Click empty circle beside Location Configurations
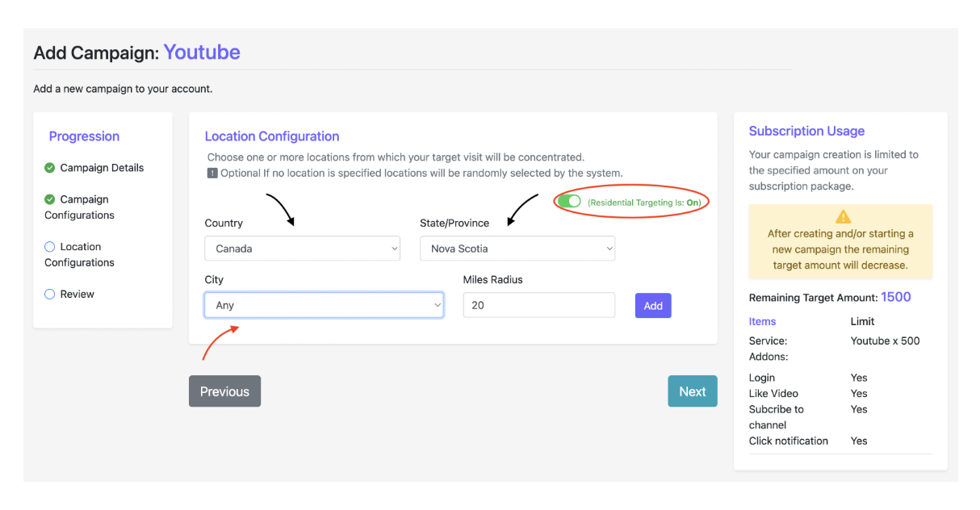This screenshot has height=510, width=980. (x=50, y=247)
